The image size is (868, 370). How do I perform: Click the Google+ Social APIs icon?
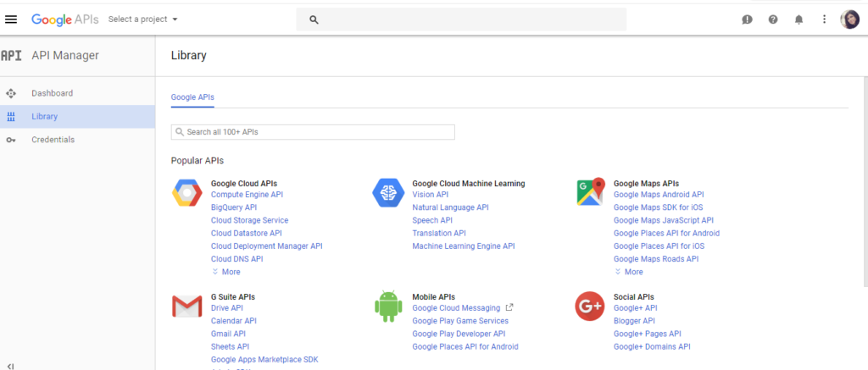pos(590,306)
